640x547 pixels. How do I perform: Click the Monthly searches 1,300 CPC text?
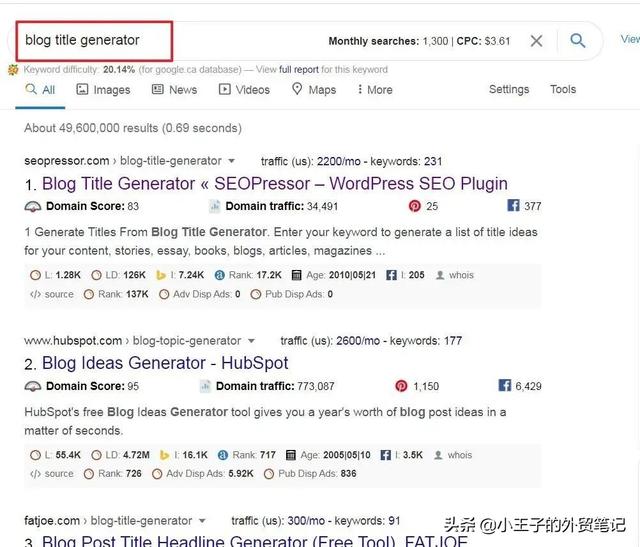tap(420, 41)
